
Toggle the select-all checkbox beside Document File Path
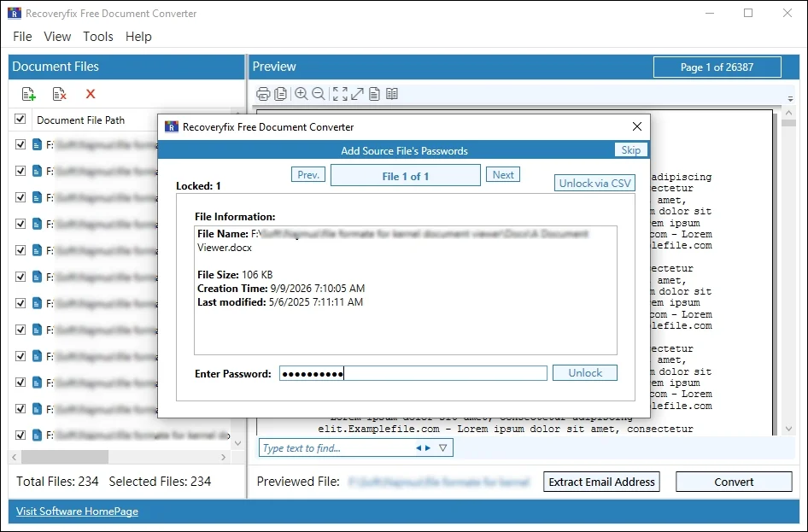[x=20, y=119]
